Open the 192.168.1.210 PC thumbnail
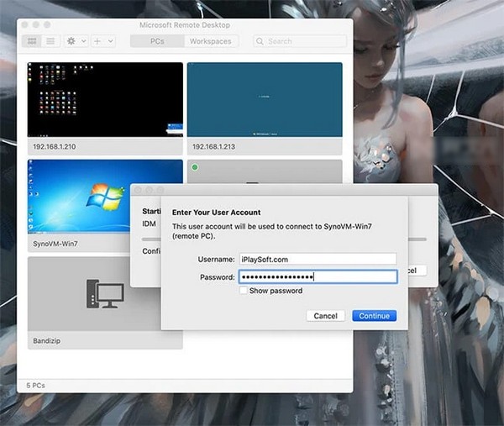 coord(105,99)
